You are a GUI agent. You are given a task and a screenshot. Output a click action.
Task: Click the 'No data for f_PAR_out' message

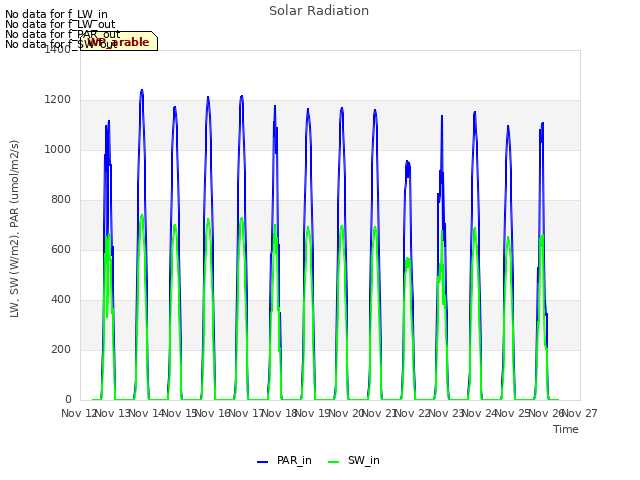coord(62,34)
